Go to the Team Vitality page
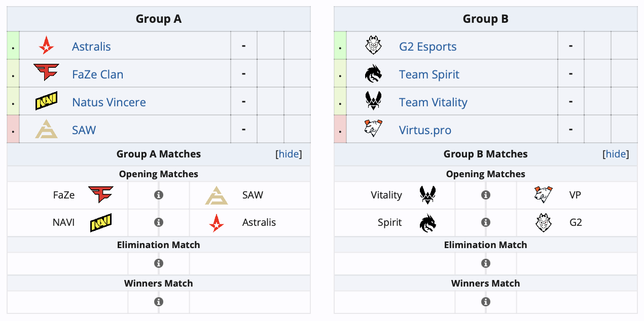Screen dimensions: 644x321 (433, 102)
